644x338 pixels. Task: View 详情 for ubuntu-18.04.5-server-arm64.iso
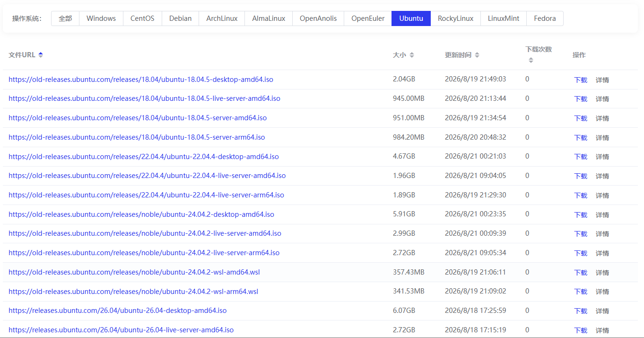tap(602, 138)
